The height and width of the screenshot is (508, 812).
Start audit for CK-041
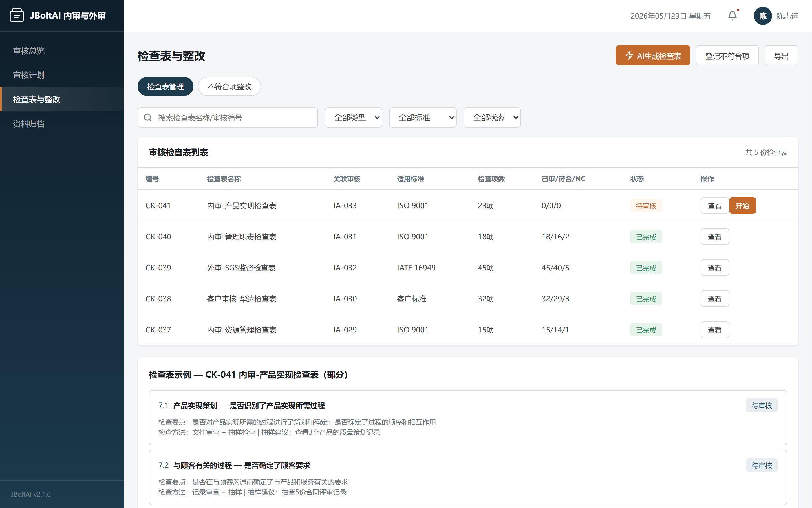(742, 206)
